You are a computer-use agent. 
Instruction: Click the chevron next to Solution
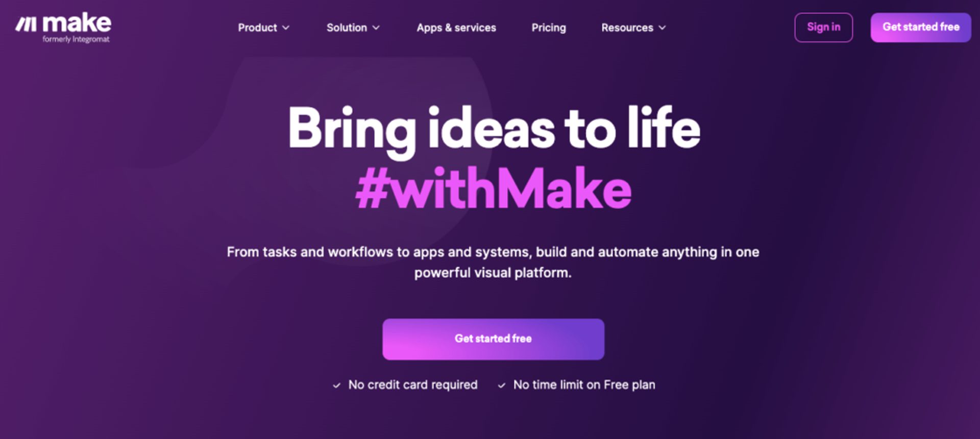pos(376,28)
